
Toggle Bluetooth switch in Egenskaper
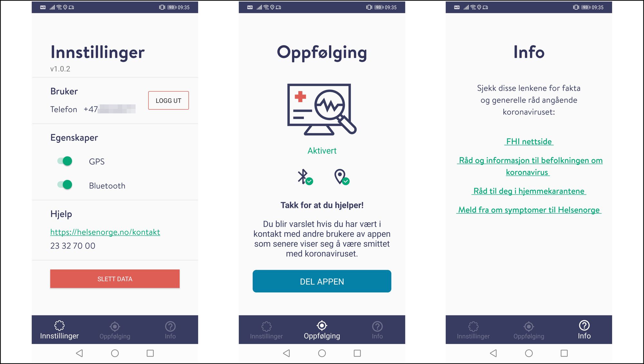[65, 185]
